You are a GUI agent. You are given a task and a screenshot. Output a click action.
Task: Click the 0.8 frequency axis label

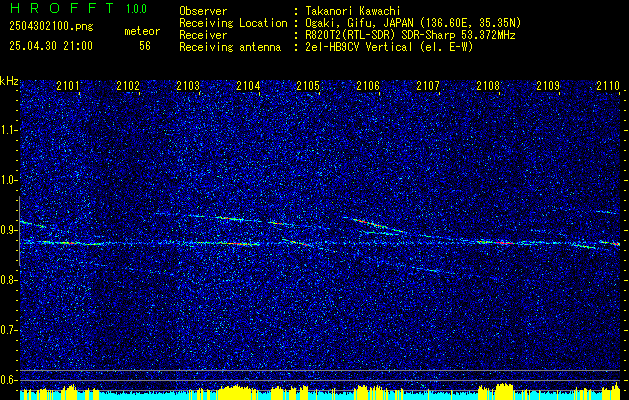point(9,280)
